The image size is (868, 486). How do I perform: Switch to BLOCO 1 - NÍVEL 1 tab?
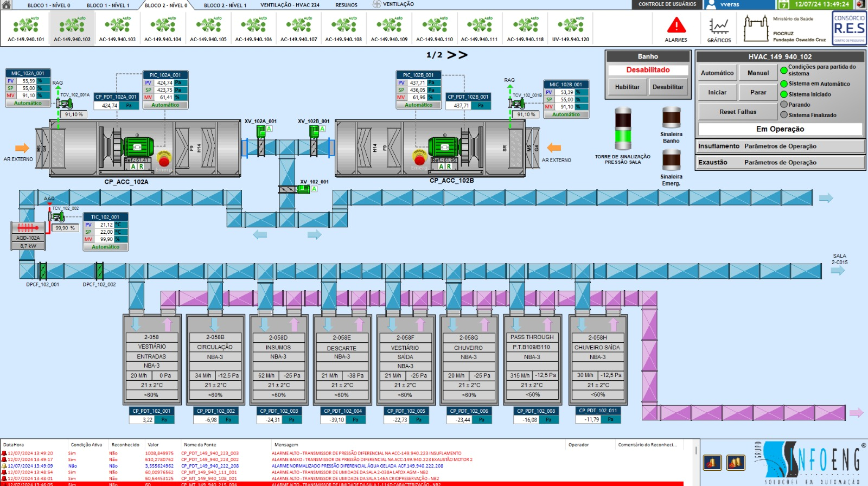[x=108, y=5]
